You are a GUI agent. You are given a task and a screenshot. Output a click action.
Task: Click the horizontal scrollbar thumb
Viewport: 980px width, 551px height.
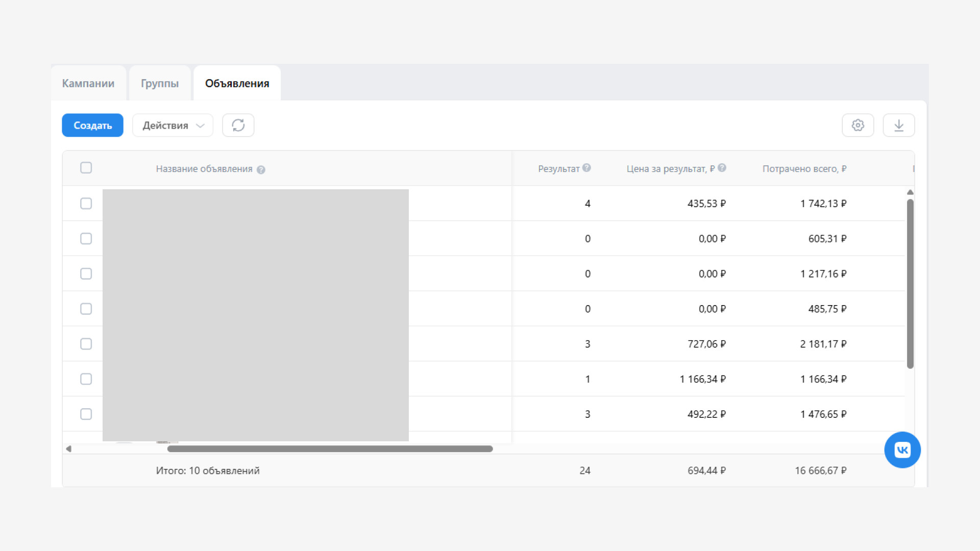click(330, 449)
